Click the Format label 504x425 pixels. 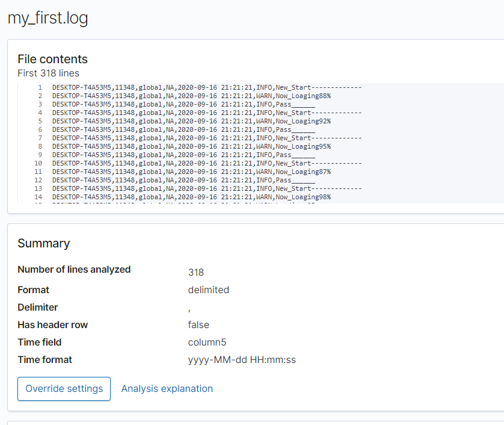coord(34,290)
